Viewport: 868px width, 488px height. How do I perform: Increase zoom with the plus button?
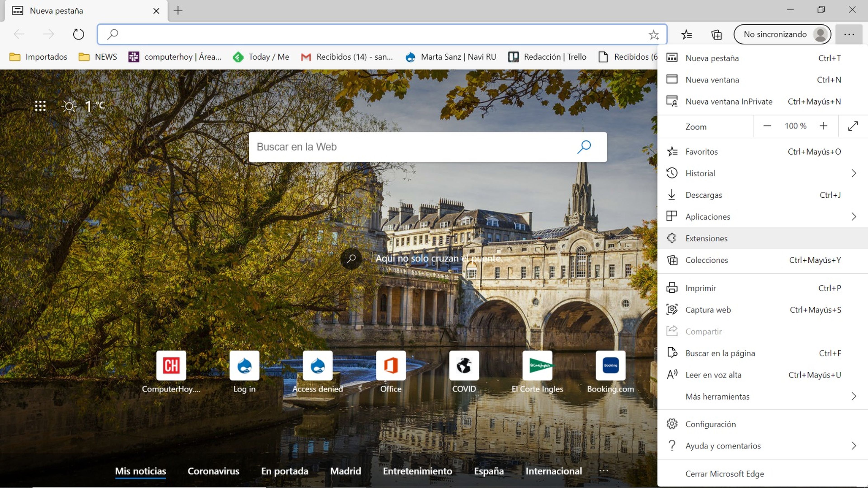(823, 126)
